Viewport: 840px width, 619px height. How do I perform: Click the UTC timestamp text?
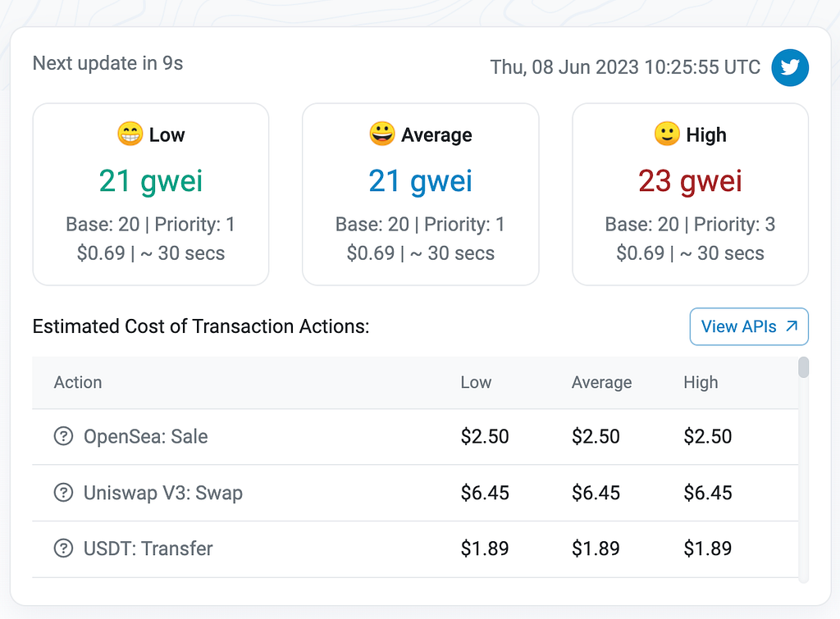(625, 67)
